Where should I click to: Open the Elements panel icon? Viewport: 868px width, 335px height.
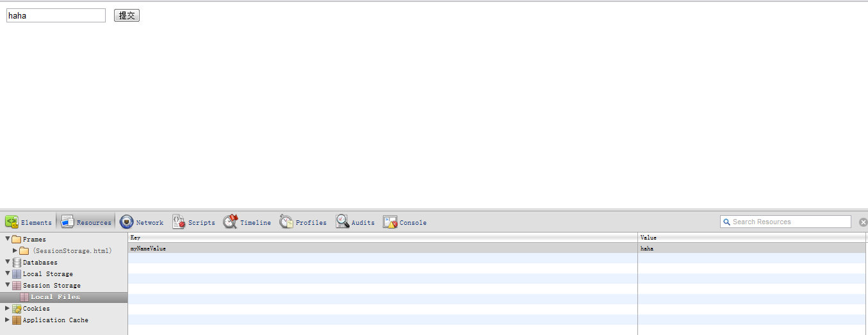pyautogui.click(x=12, y=222)
